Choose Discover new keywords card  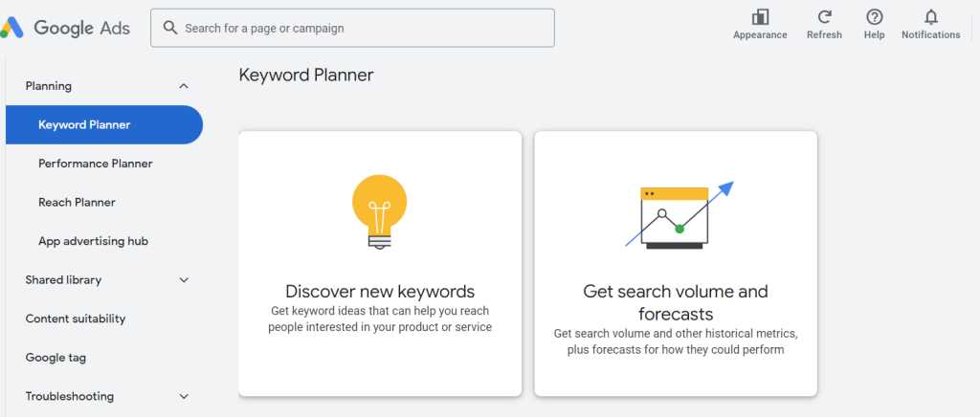pyautogui.click(x=380, y=263)
